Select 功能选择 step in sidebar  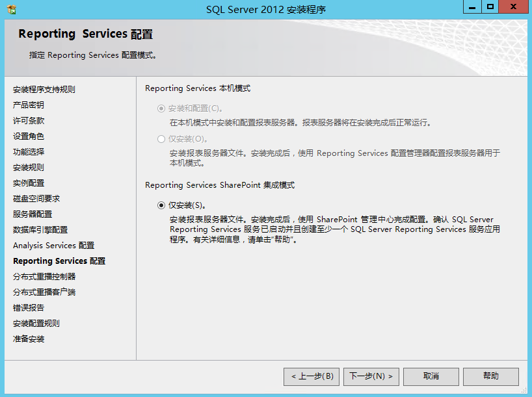[x=29, y=152]
